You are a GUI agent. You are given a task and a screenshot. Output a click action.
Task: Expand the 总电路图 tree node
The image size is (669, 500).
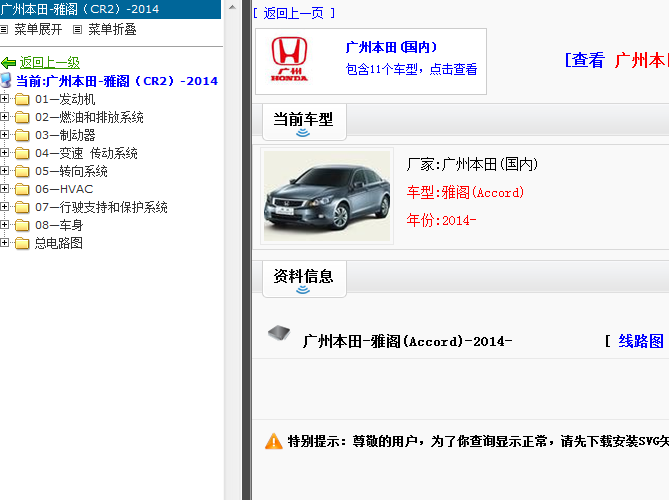pyautogui.click(x=4, y=243)
